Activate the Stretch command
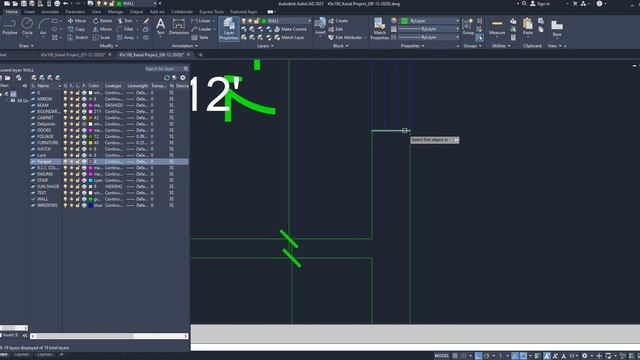The height and width of the screenshot is (360, 640). 78,38
